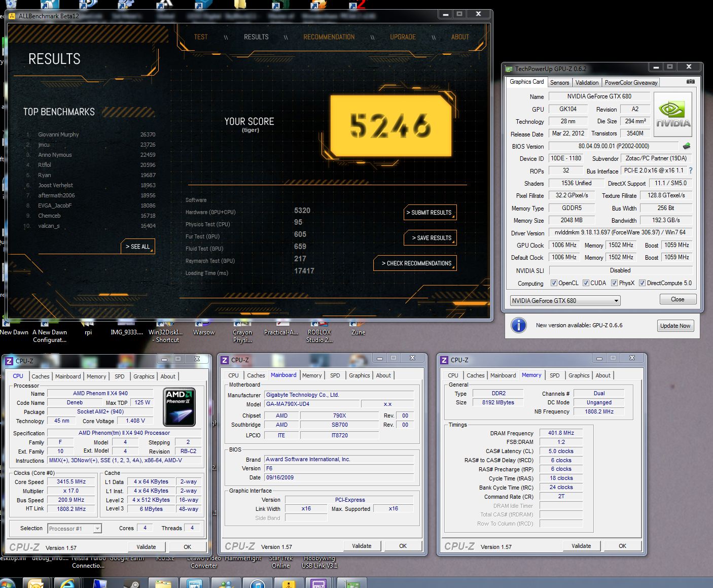
Task: Click the purple CPU-Z taskbar icon
Action: click(x=318, y=583)
